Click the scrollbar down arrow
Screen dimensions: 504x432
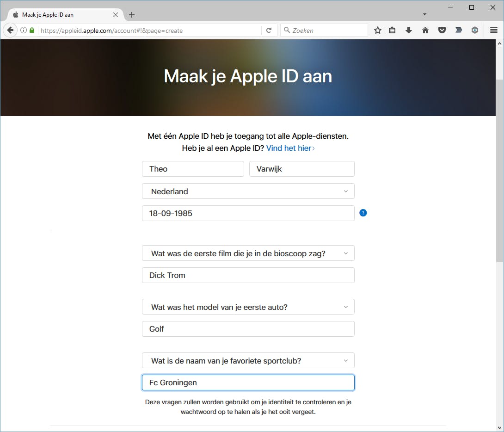click(x=499, y=427)
